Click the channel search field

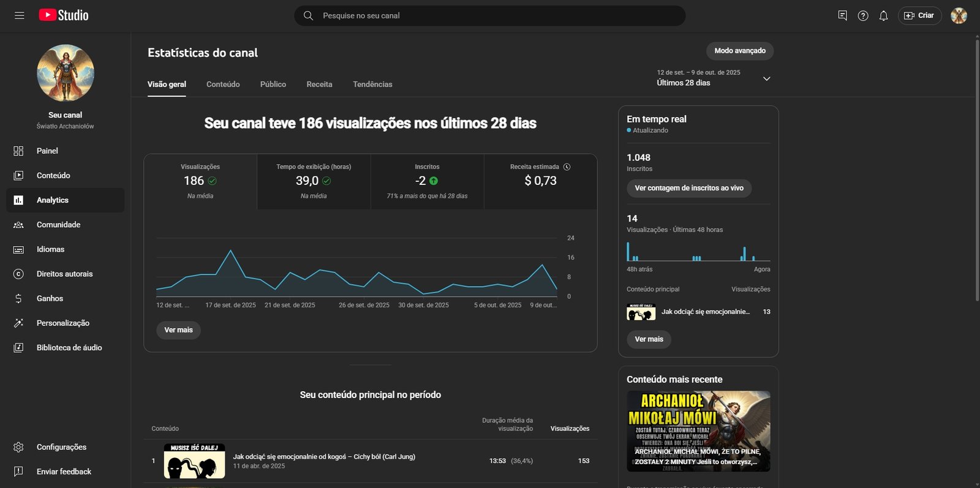click(x=490, y=16)
